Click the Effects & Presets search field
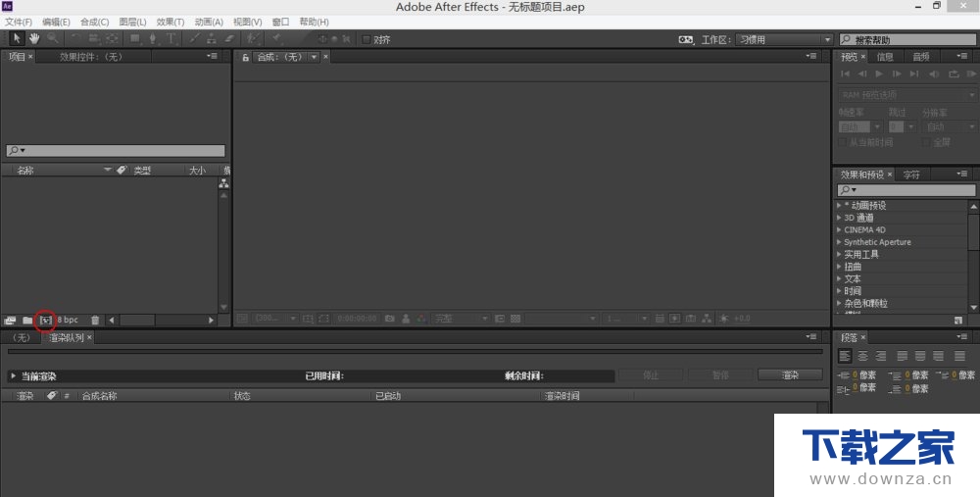The height and width of the screenshot is (497, 980). point(906,189)
